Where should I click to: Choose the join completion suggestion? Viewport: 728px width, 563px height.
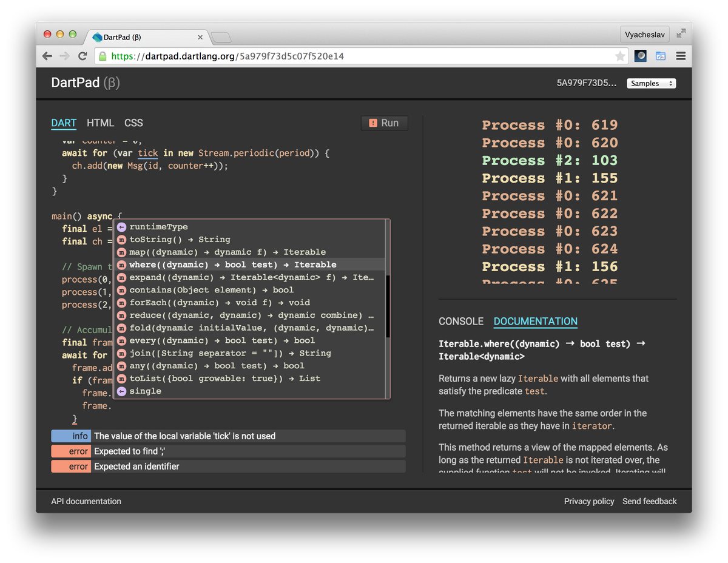(249, 353)
